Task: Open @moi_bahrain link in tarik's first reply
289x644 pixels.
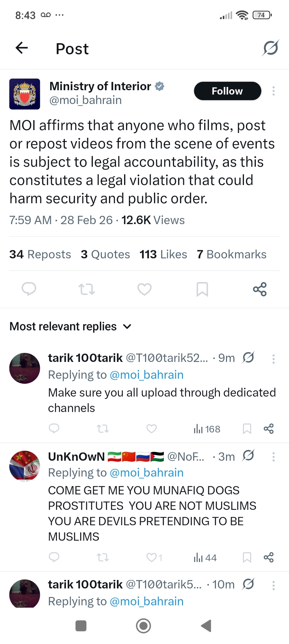Action: pyautogui.click(x=147, y=375)
